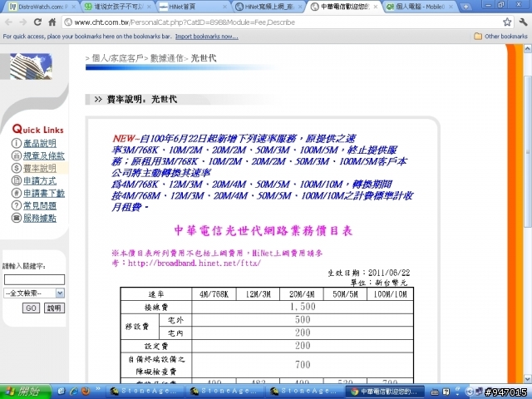
Task: Click the 數據通信 breadcrumb
Action: pyautogui.click(x=166, y=58)
